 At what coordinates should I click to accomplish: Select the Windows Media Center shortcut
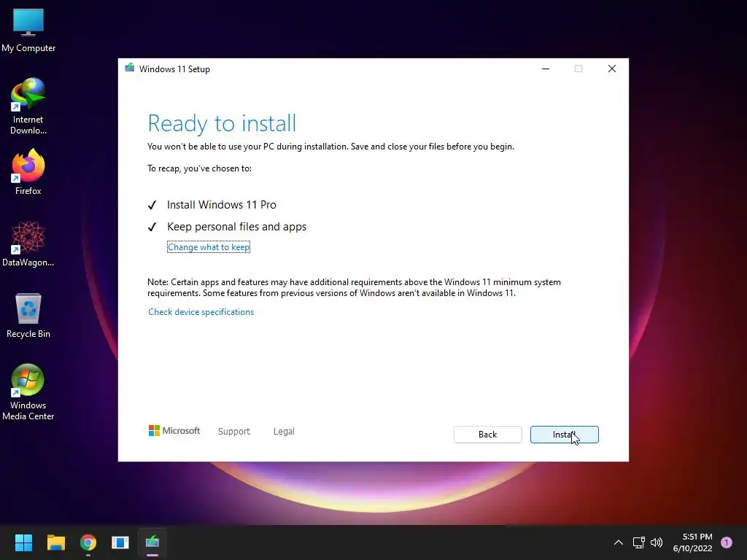(x=28, y=392)
